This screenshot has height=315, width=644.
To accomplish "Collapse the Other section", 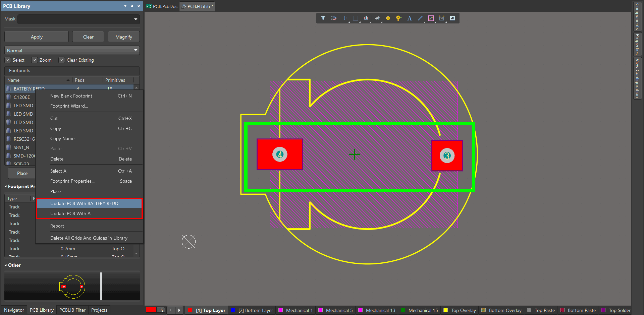I will (x=6, y=265).
